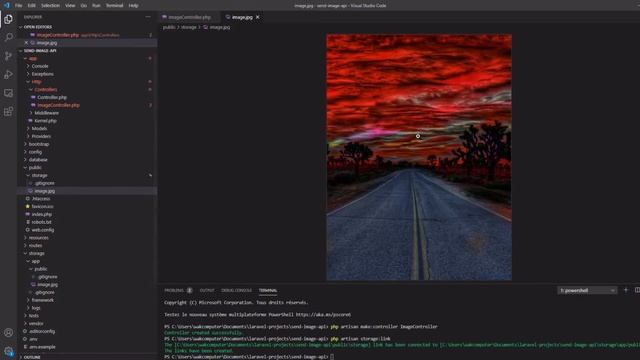Open Controller.php in the Controllers folder
Screen dimensions: 640x360
click(51, 97)
